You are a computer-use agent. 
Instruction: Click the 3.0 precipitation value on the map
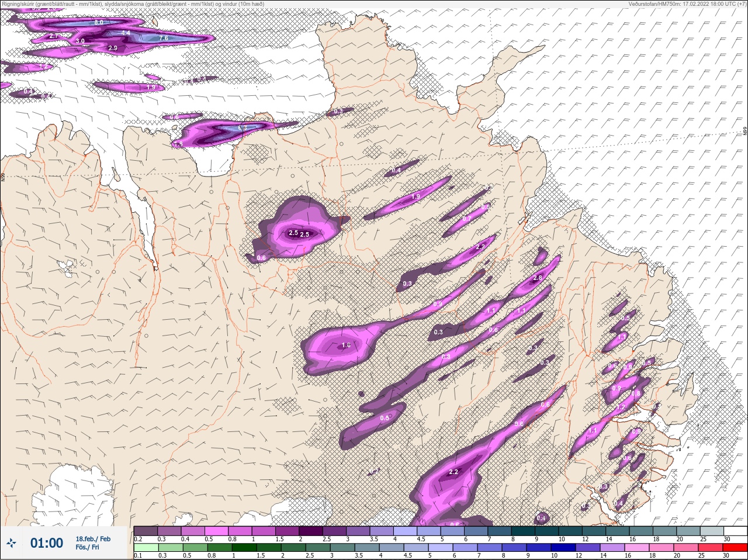click(x=80, y=41)
